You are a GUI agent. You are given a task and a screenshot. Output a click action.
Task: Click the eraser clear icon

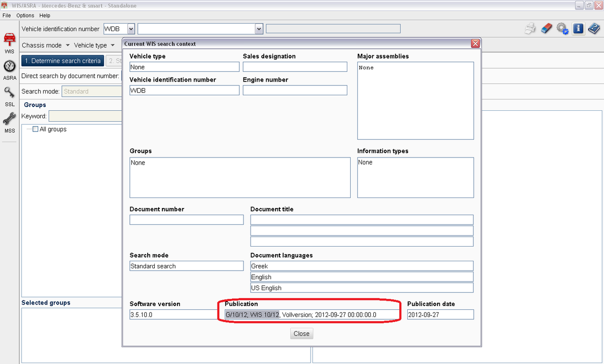click(546, 28)
